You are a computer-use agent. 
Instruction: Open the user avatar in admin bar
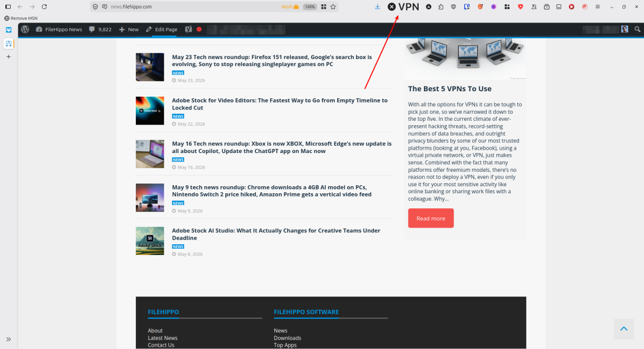tap(625, 29)
